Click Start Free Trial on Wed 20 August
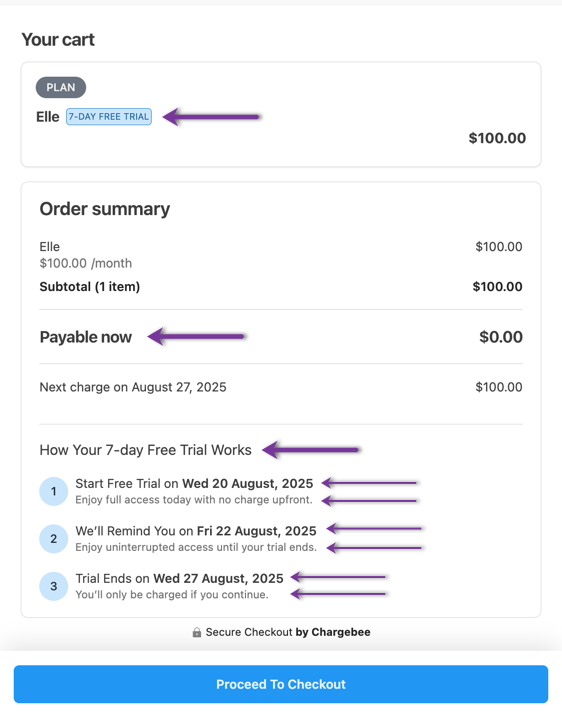Image resolution: width=562 pixels, height=715 pixels. tap(194, 483)
